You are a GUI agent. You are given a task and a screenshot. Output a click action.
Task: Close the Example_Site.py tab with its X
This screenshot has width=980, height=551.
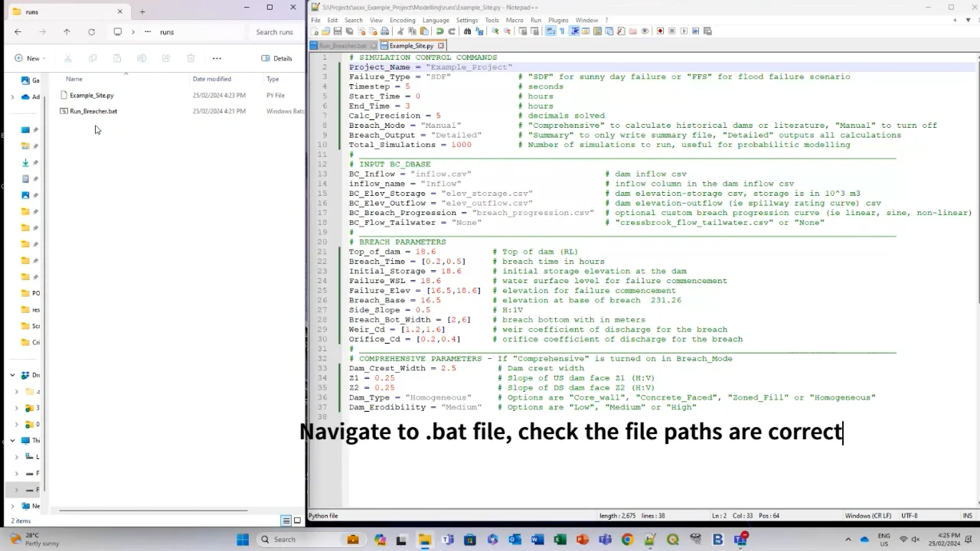click(442, 46)
